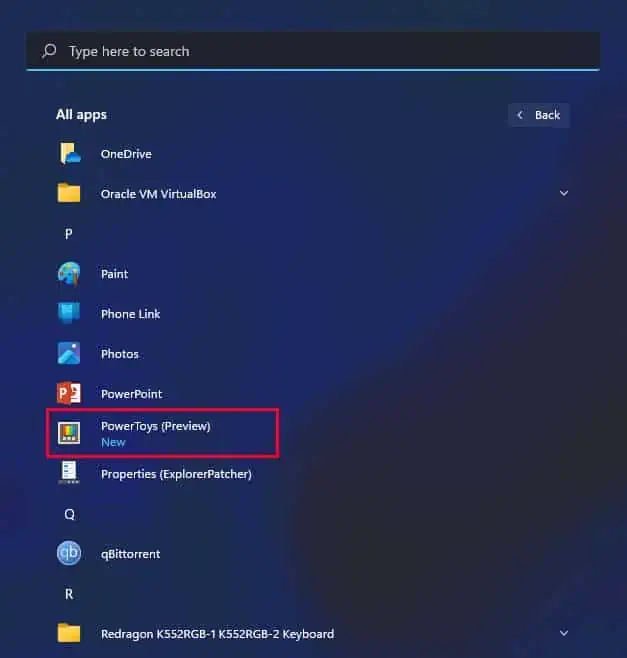Click the Properties (ExplorerPatcher) icon

(x=69, y=473)
